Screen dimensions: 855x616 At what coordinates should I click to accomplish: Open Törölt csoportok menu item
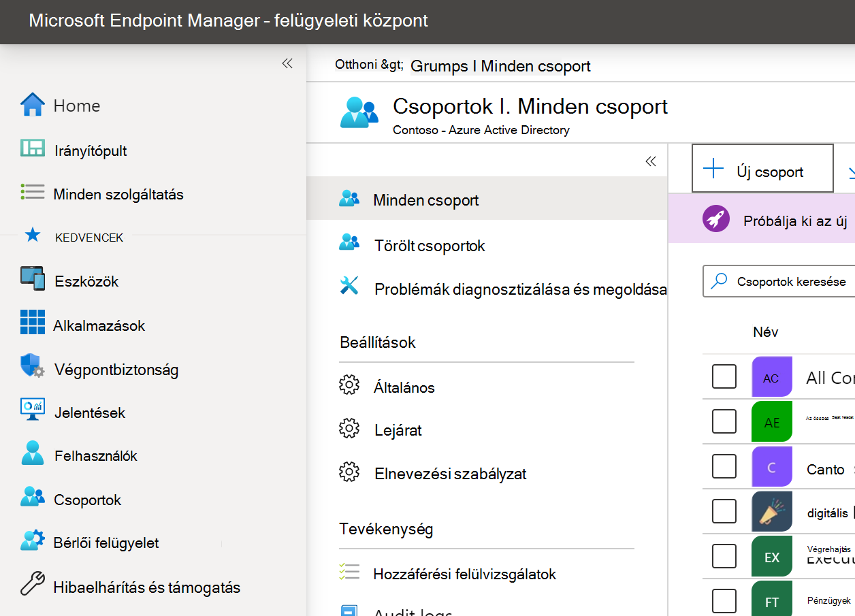click(x=430, y=246)
